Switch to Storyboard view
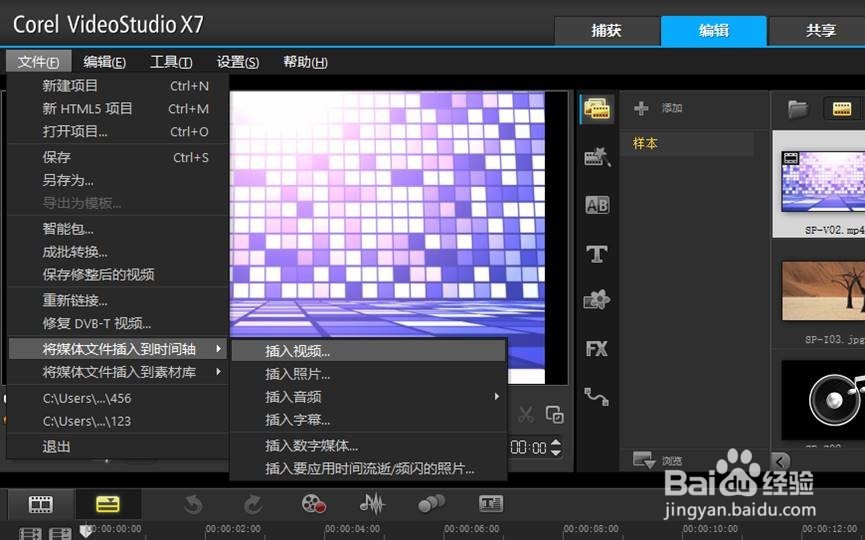The image size is (865, 540). pos(41,504)
